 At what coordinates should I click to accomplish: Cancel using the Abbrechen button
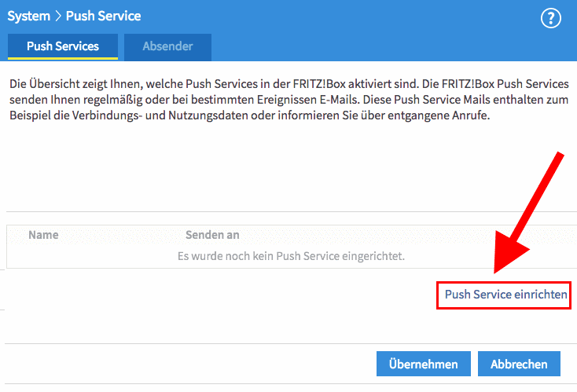click(x=519, y=364)
